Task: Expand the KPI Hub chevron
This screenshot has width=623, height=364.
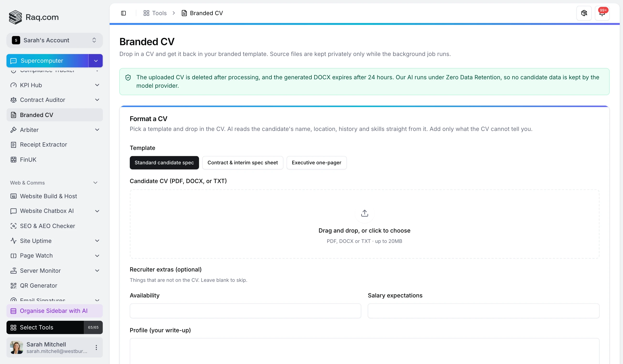Action: point(97,85)
